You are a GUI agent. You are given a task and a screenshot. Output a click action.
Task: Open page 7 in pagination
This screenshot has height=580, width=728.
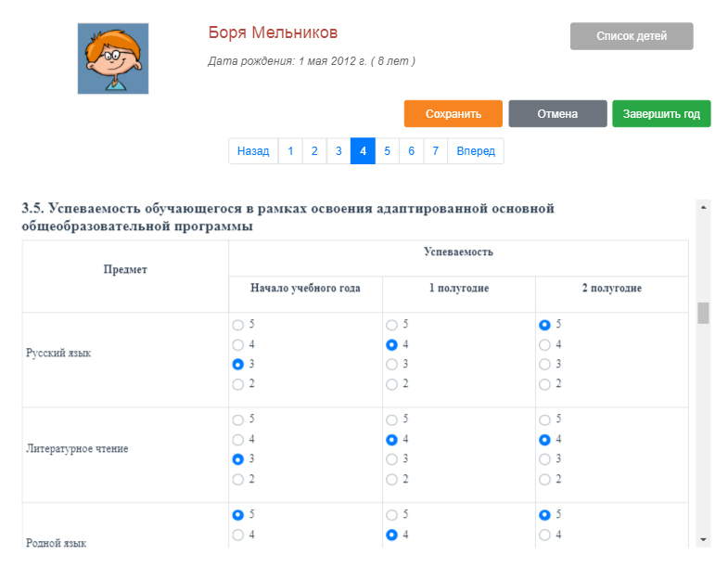tap(435, 151)
